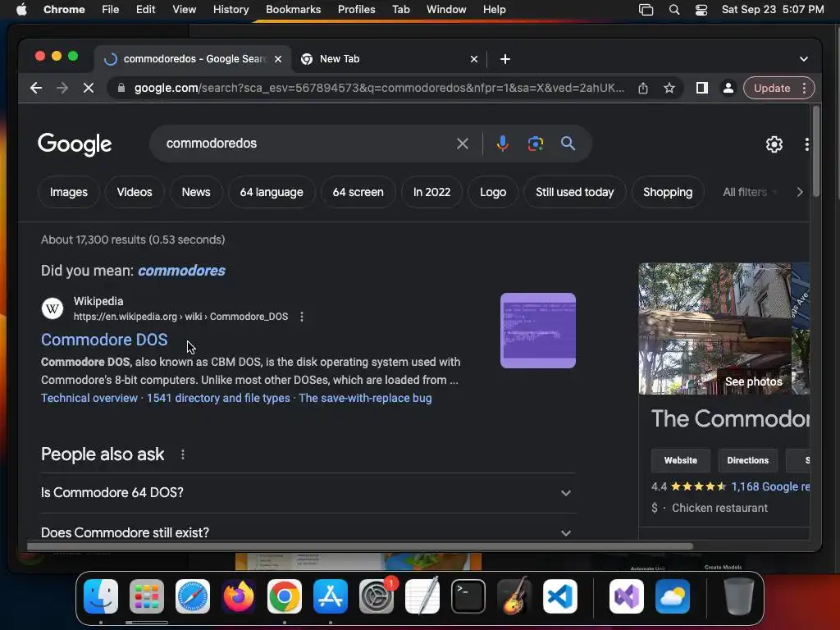This screenshot has width=840, height=630.
Task: Open People also ask options dots
Action: tap(183, 454)
